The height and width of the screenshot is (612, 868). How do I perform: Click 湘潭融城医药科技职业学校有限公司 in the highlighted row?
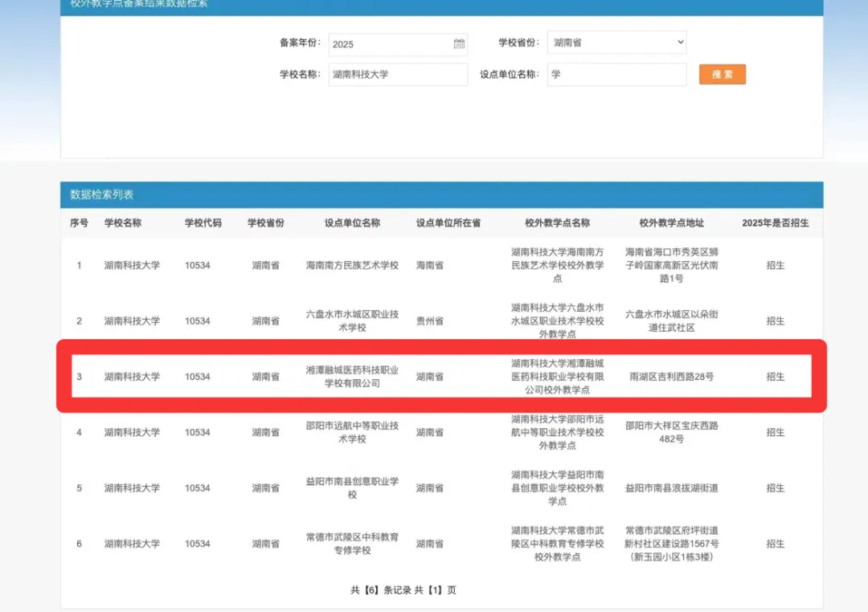tap(352, 377)
